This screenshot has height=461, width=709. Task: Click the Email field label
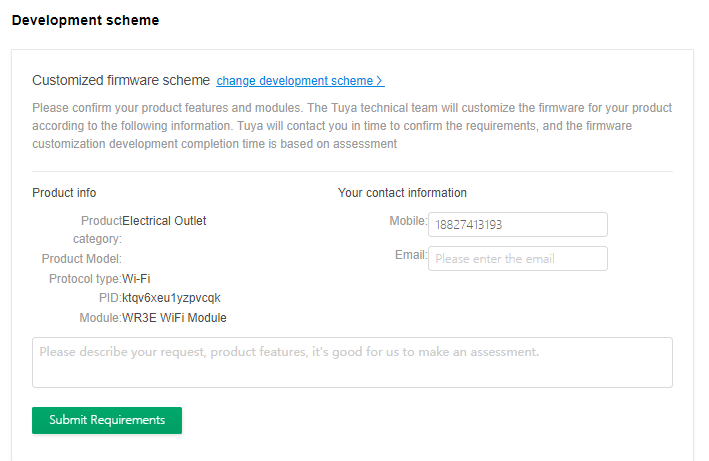[410, 255]
